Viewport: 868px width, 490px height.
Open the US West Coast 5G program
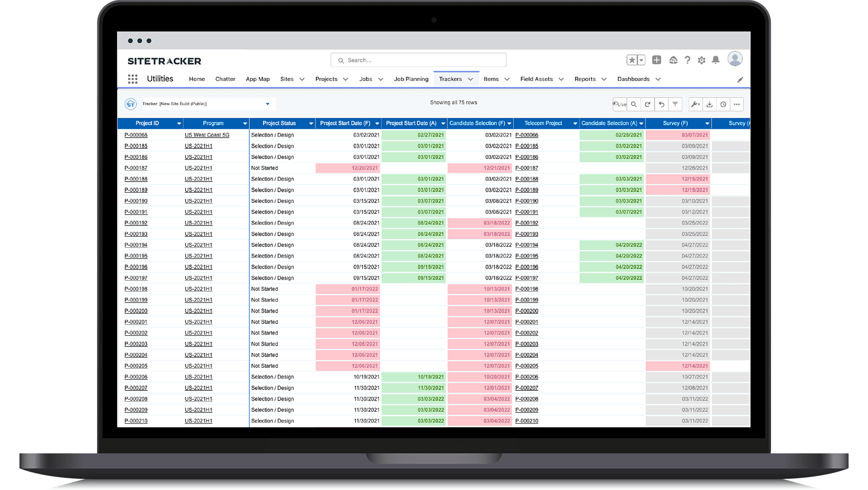click(x=207, y=135)
